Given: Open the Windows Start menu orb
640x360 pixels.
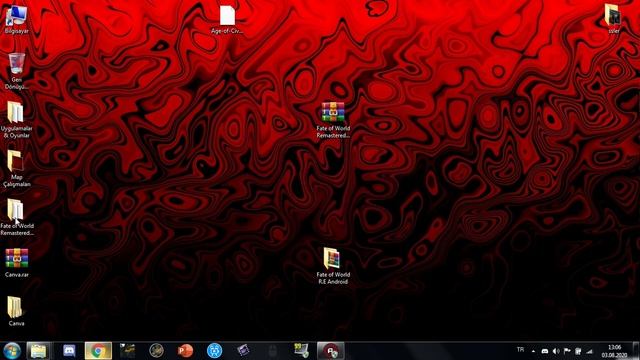Looking at the screenshot, I should tap(12, 351).
